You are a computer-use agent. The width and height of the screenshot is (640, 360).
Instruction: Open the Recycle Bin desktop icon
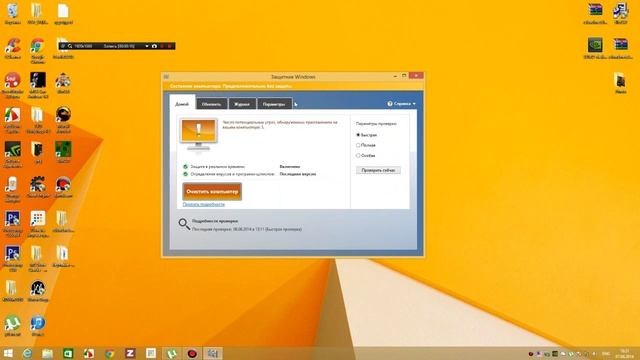13,13
